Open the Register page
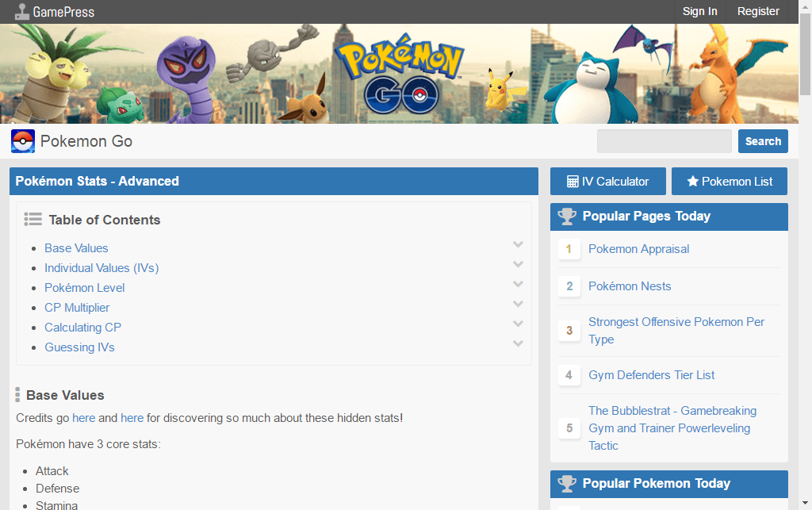Viewport: 812px width, 510px height. pos(758,11)
